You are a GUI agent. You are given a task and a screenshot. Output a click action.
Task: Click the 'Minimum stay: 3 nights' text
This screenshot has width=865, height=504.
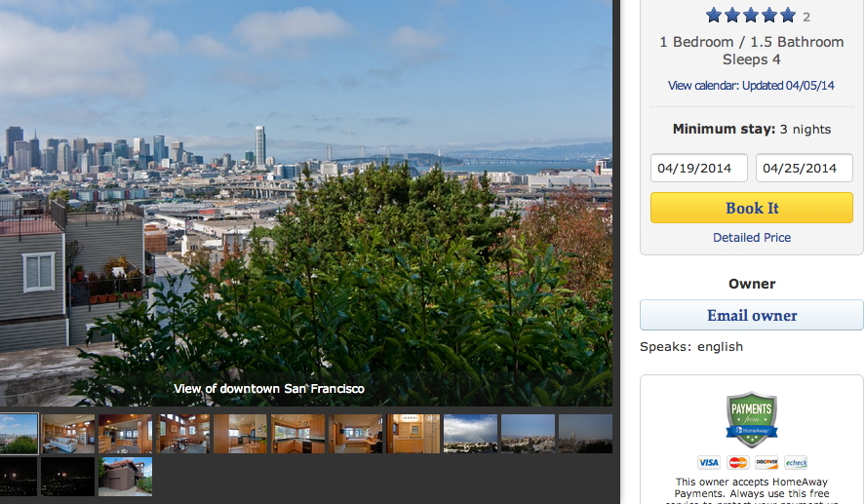751,129
